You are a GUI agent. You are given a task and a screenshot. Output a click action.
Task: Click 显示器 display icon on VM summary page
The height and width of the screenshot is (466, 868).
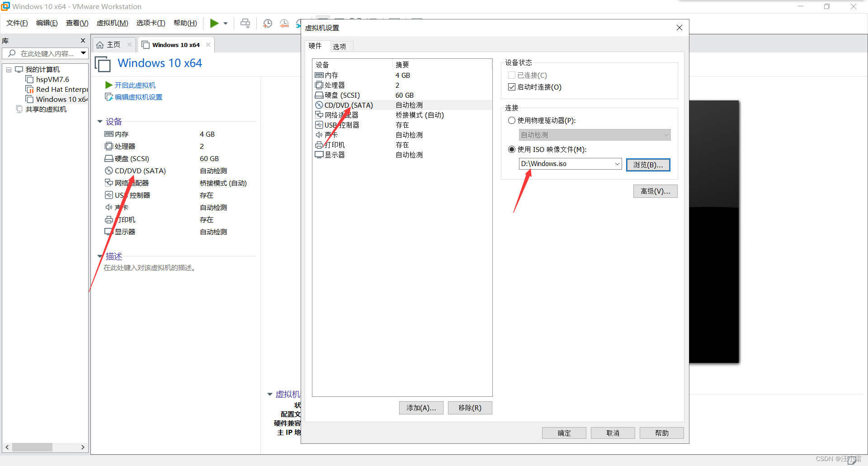(x=108, y=232)
